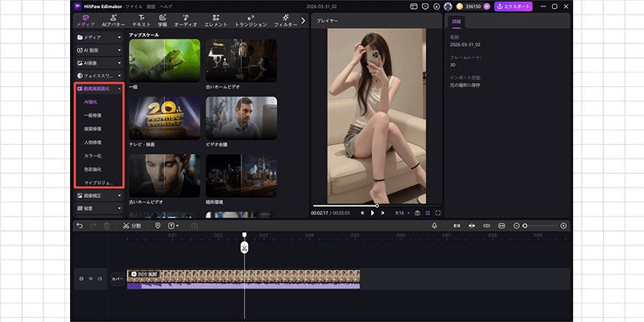The width and height of the screenshot is (644, 322).
Task: Select 一般修復 in the sidebar list
Action: [93, 115]
